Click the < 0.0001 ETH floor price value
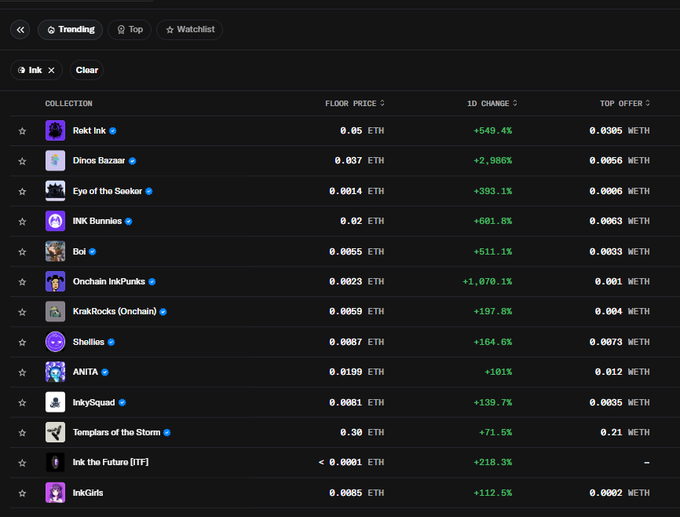680x517 pixels. (x=351, y=462)
